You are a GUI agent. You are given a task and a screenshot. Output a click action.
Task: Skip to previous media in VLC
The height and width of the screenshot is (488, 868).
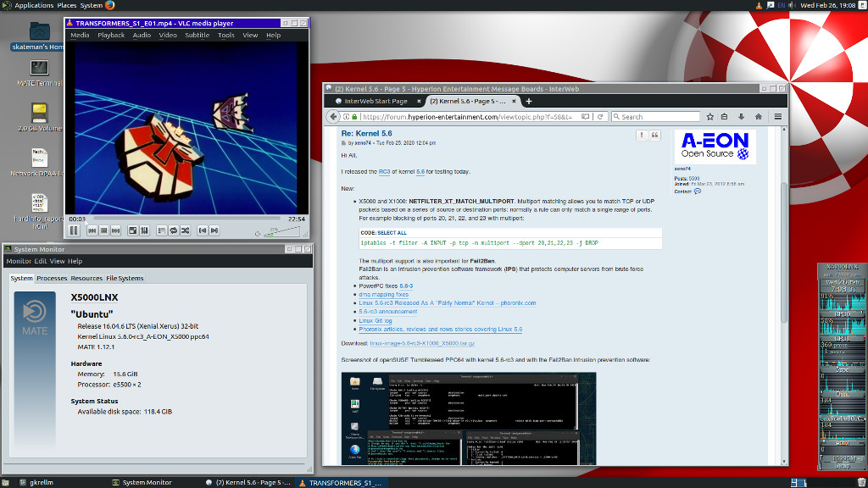tap(92, 230)
